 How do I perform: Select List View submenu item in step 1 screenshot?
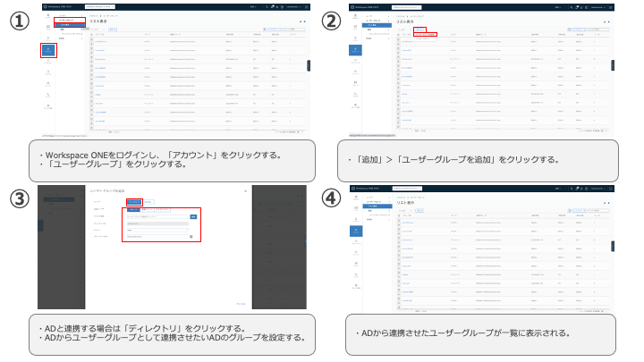click(x=70, y=25)
